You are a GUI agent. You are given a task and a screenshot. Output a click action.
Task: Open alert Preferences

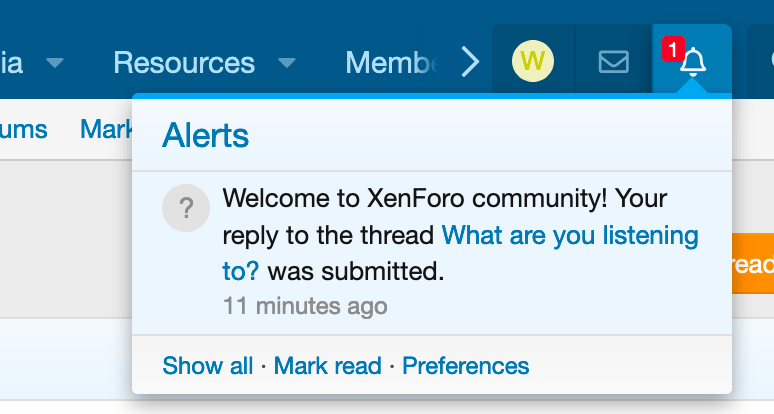click(x=465, y=366)
